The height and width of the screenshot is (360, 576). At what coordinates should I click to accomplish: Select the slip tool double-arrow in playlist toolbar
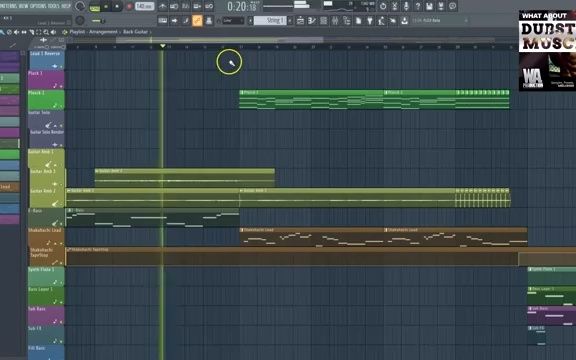click(x=24, y=32)
